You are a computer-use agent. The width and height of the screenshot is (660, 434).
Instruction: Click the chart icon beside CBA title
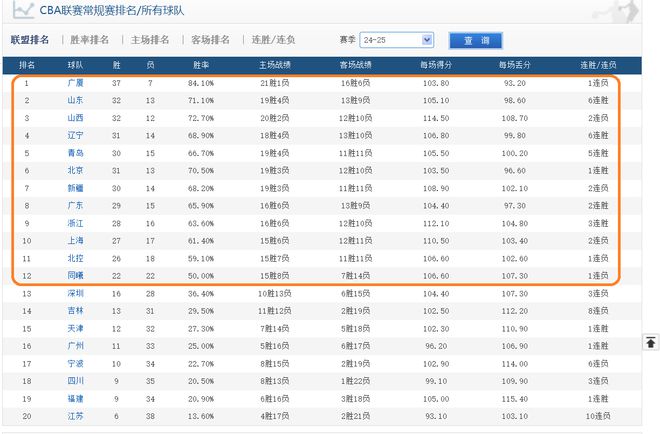coord(23,10)
